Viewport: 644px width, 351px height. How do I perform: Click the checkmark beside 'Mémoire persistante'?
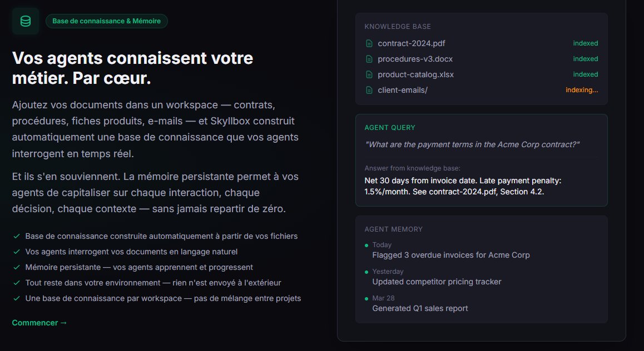17,267
